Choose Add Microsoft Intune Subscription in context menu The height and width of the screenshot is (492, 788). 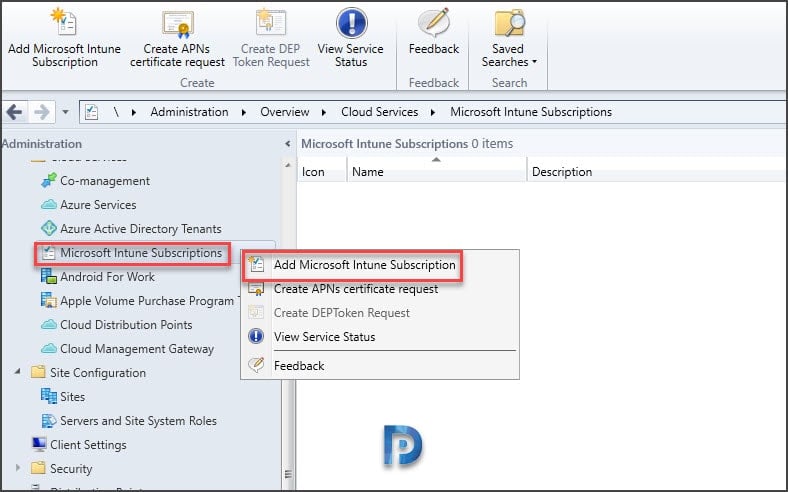tap(364, 265)
